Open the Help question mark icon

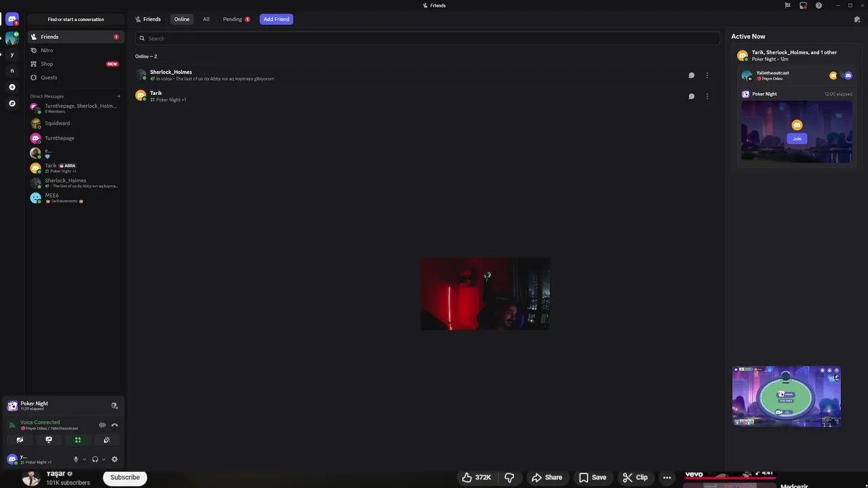pos(818,5)
